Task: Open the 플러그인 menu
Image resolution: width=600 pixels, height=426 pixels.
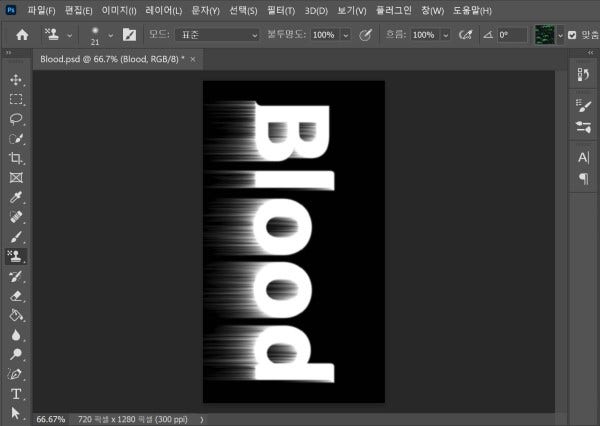Action: coord(394,10)
